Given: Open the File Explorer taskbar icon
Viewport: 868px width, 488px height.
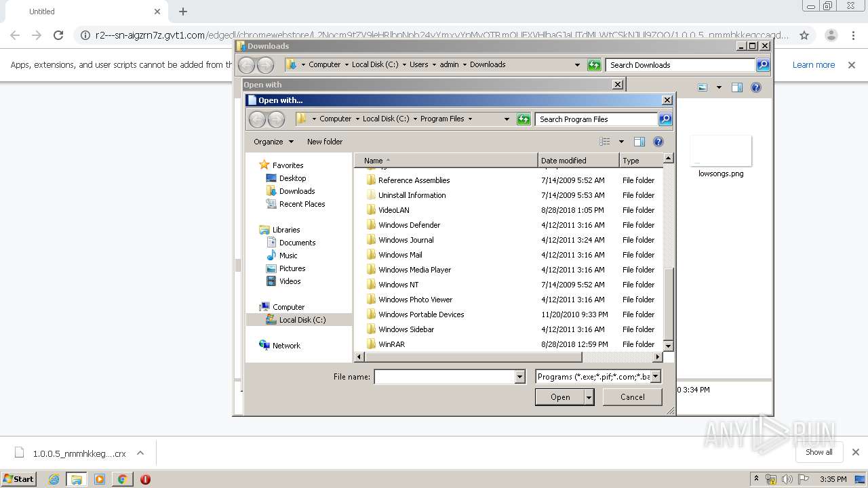Looking at the screenshot, I should [x=77, y=479].
